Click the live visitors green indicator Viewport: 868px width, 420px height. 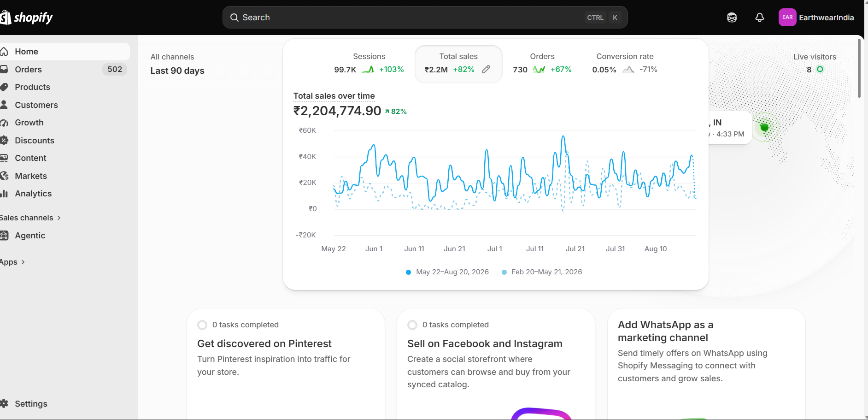(820, 69)
